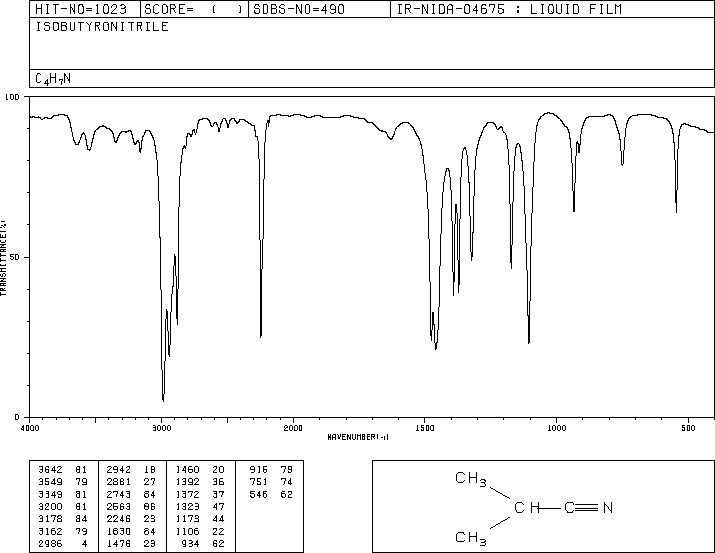Click the upper CH3 group in structure

[x=471, y=479]
